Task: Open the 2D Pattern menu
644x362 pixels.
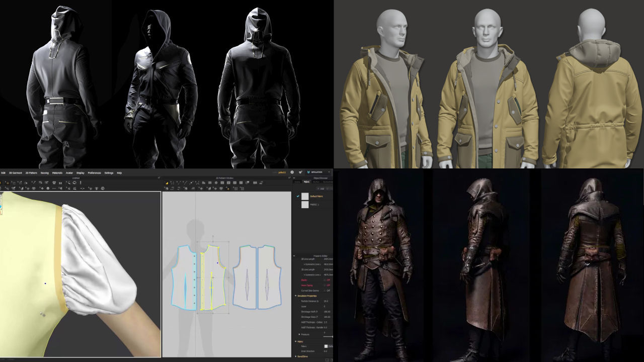Action: coord(31,173)
